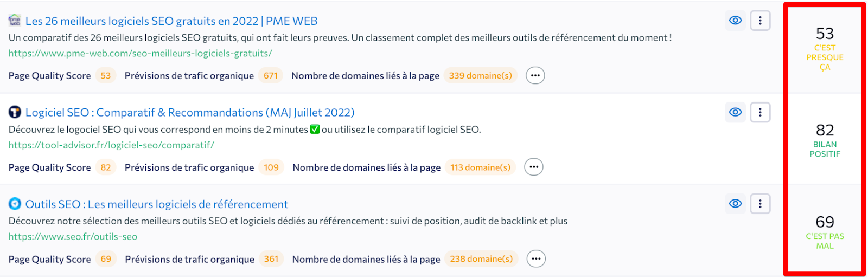The width and height of the screenshot is (868, 278).
Task: Click the 238 domaine(s) badge
Action: coord(481,258)
